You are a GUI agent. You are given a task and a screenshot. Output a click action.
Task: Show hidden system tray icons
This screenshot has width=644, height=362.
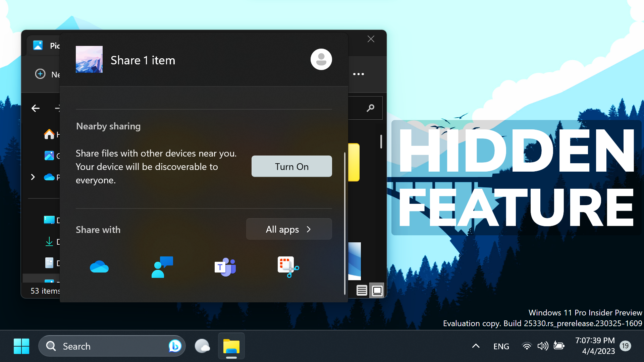click(476, 346)
